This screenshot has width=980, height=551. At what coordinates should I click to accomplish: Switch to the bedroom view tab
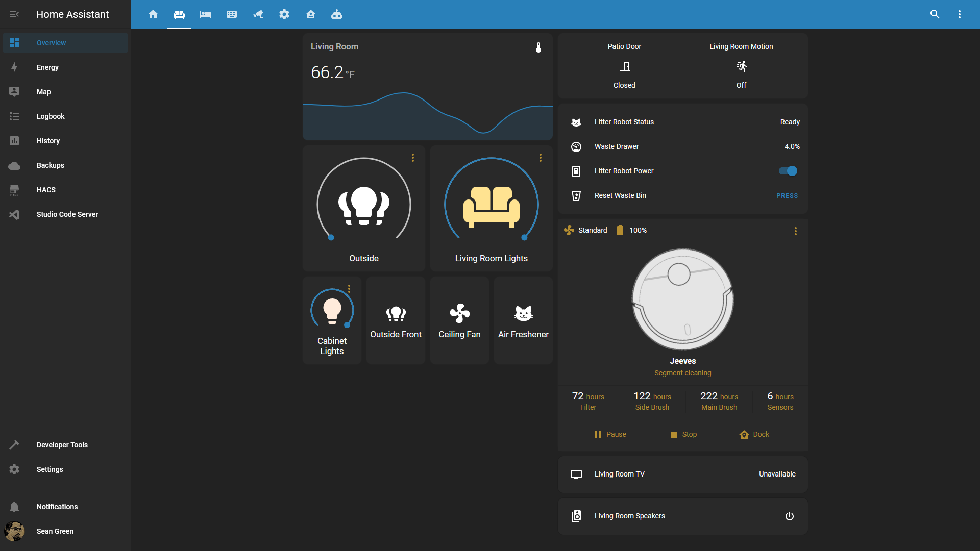(206, 14)
